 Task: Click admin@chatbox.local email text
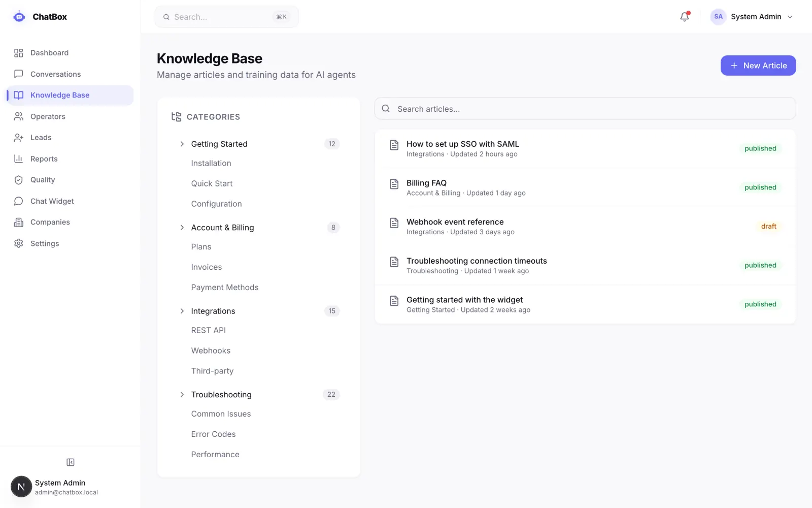click(x=66, y=492)
